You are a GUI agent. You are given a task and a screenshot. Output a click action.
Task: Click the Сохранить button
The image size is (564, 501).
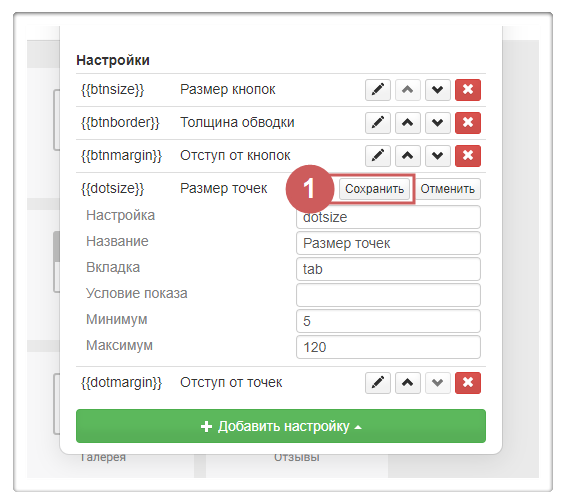point(374,189)
